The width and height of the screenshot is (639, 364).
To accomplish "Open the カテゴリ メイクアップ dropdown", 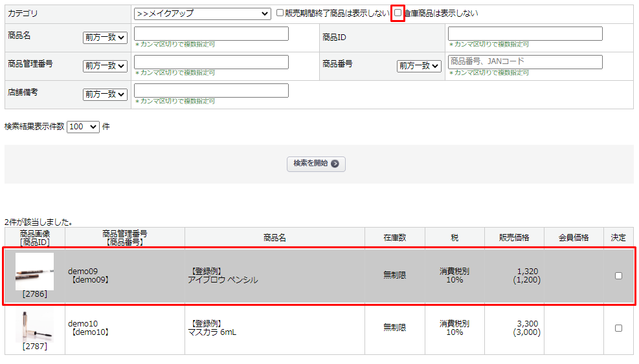I will (202, 14).
